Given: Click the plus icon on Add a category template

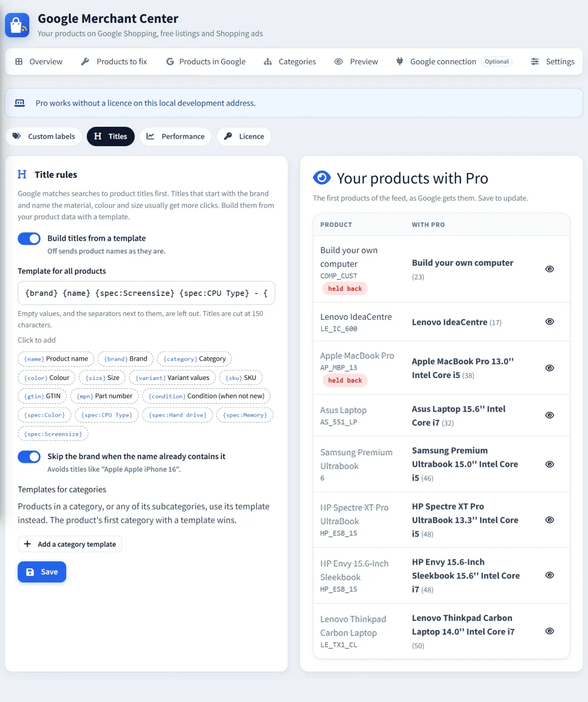Looking at the screenshot, I should click(28, 544).
